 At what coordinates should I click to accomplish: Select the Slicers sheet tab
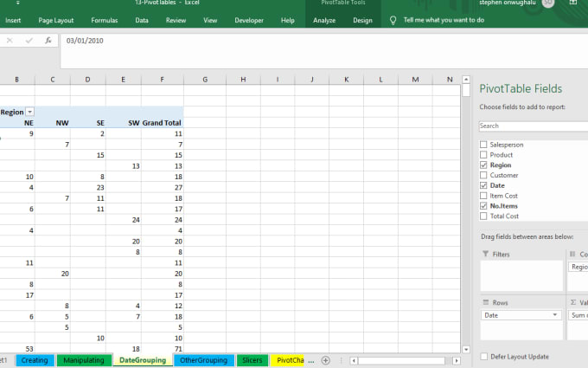point(252,360)
